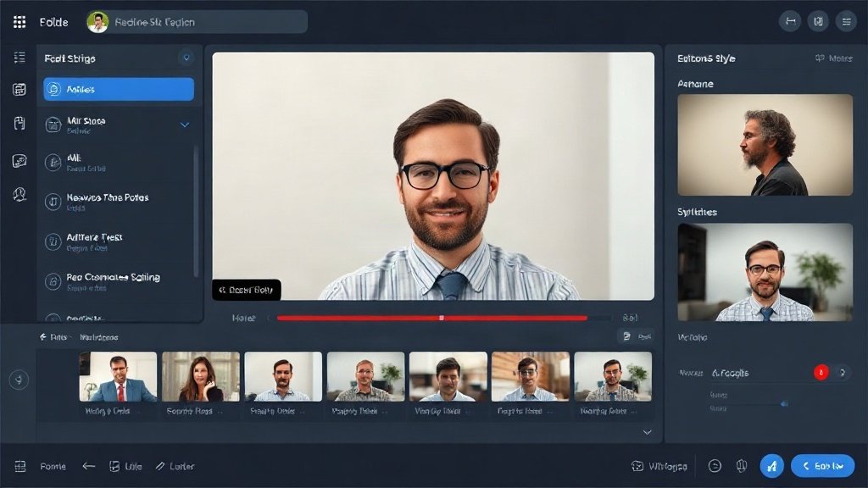Click the 'Lurter' text in the bottom bar
This screenshot has height=488, width=868.
coord(181,467)
